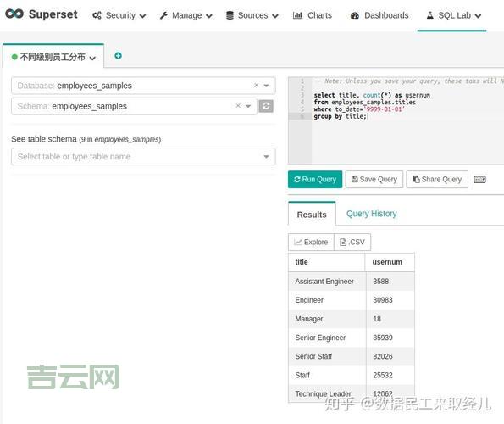Viewport: 504px width, 424px height.
Task: Click the value 85939
Action: point(383,338)
